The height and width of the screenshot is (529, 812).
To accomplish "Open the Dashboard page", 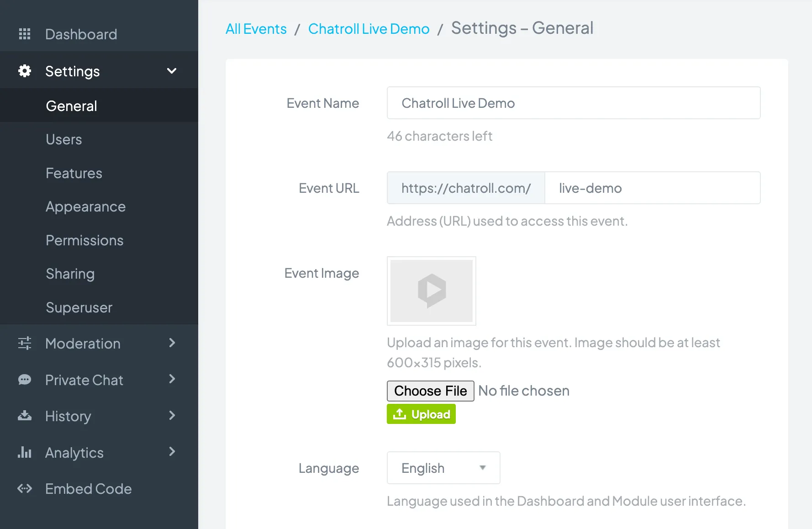I will (x=99, y=34).
